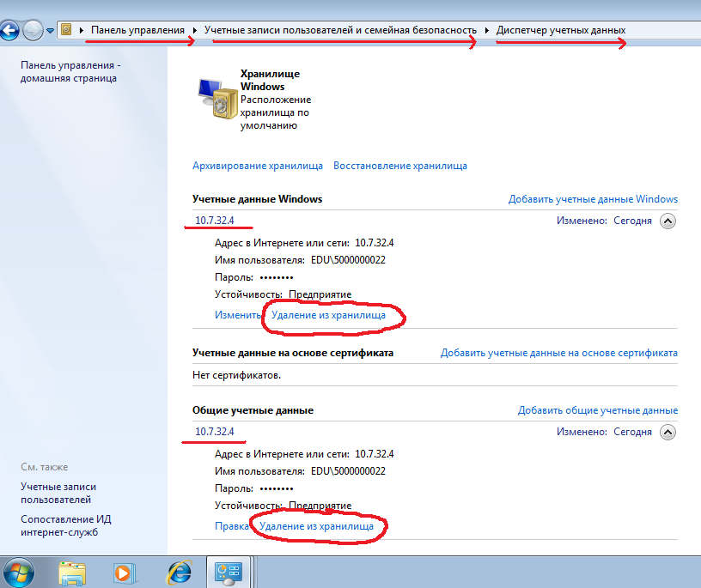
Task: Open Панель управления breadcrumb
Action: [x=137, y=30]
